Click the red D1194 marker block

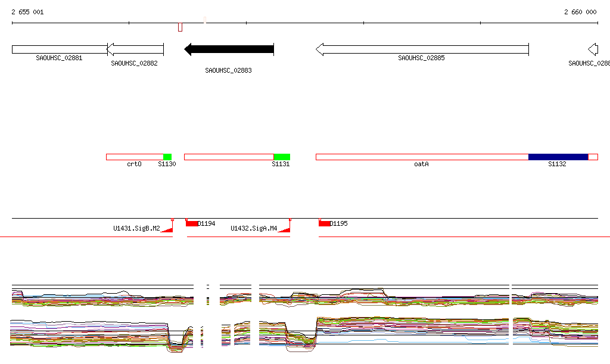[192, 223]
